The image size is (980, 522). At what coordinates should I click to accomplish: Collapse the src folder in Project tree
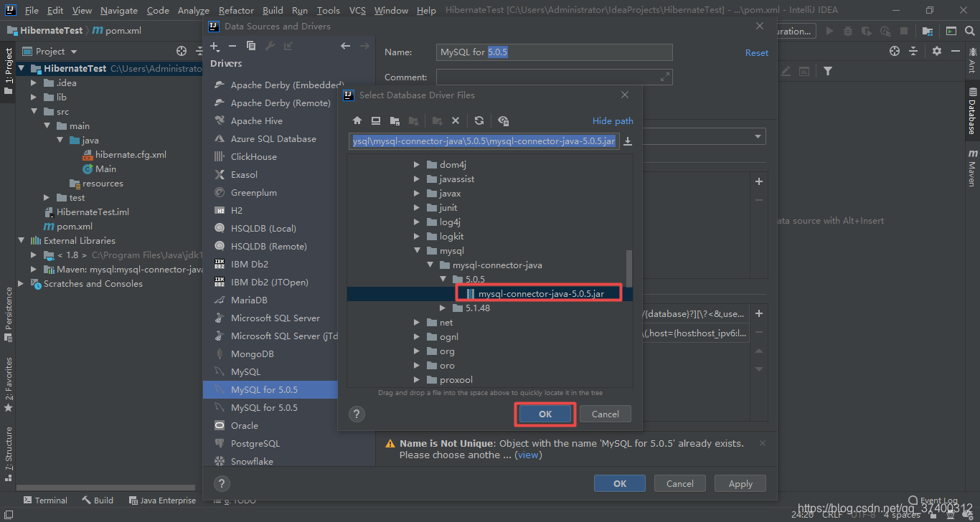pos(34,112)
